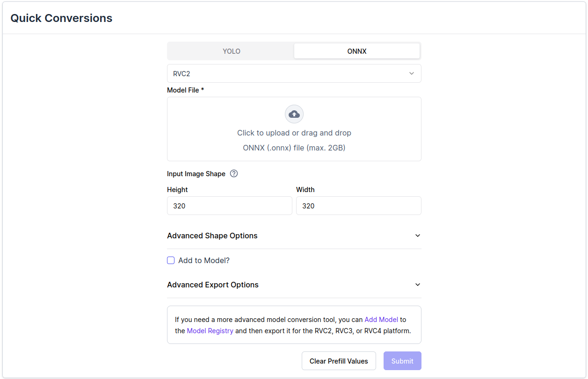This screenshot has width=588, height=379.
Task: Click the ONNX file max 2GB hint text
Action: [294, 148]
